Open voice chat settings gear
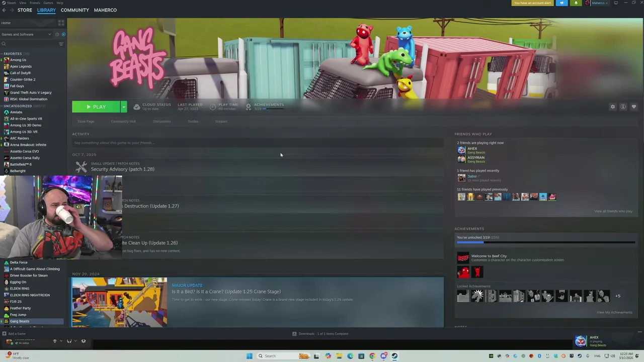 [84, 341]
